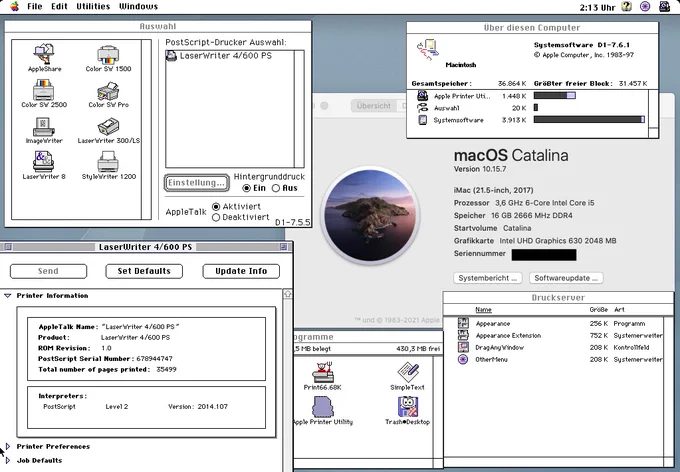The image size is (680, 472).
Task: Open the Edit menu
Action: pyautogui.click(x=59, y=7)
